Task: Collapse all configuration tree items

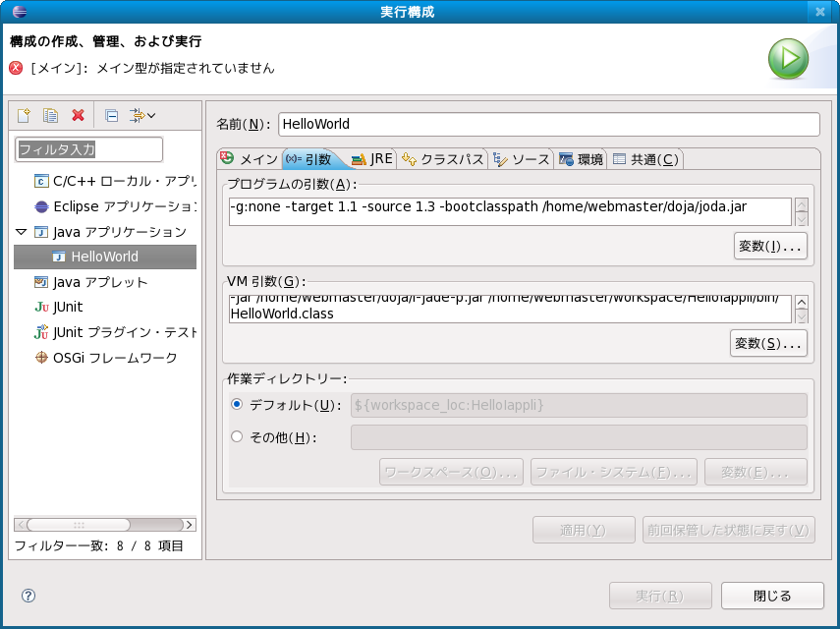Action: pos(111,115)
